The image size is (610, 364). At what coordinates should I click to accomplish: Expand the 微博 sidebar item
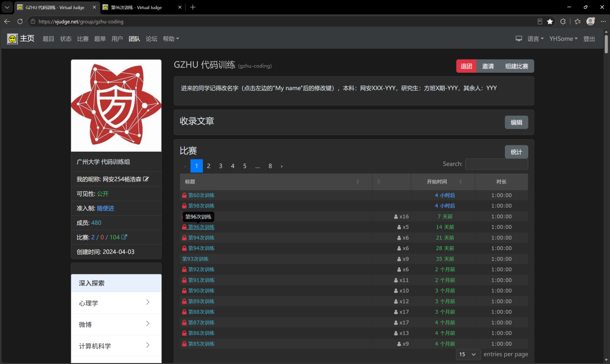[x=116, y=325]
